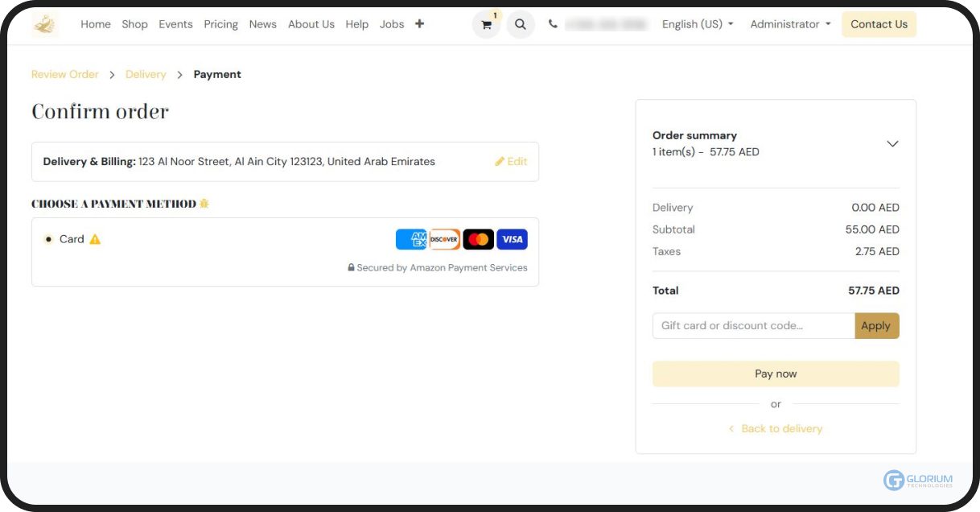Click the Mastercard logo
Image resolution: width=980 pixels, height=512 pixels.
pos(479,239)
